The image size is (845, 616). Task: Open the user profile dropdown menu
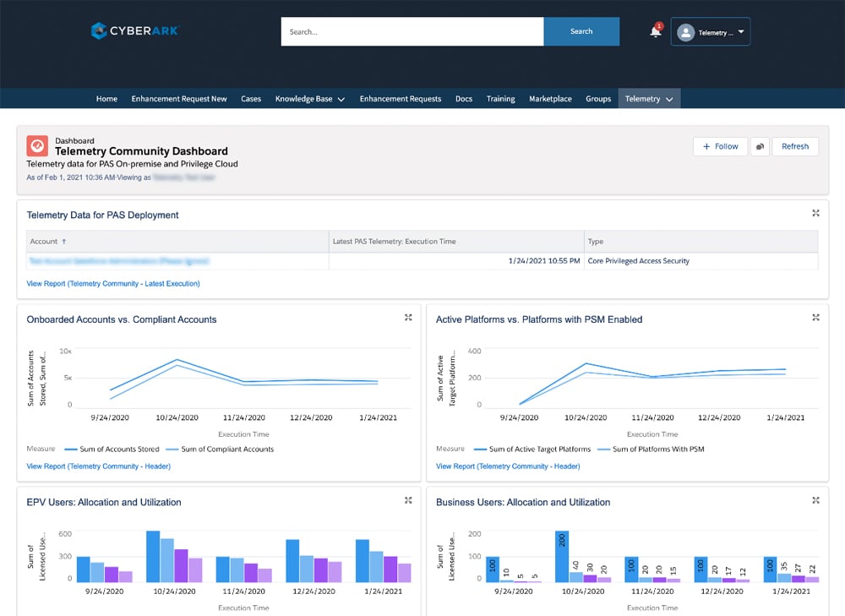pyautogui.click(x=711, y=32)
